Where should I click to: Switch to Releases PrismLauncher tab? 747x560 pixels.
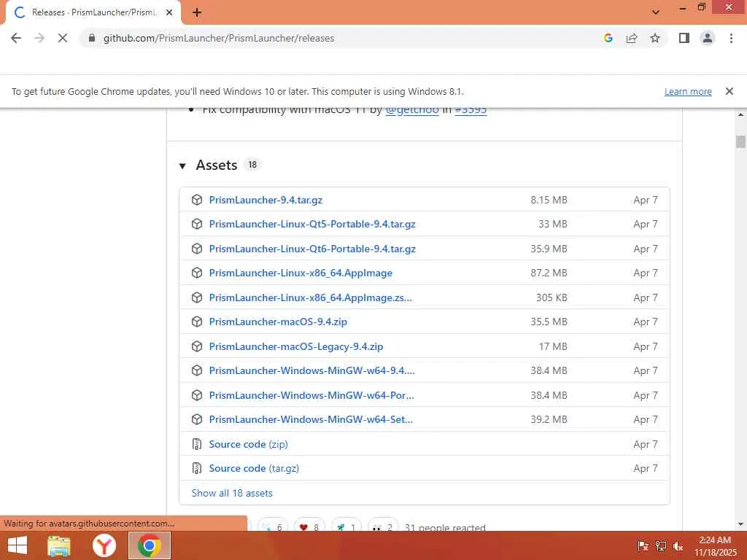click(x=93, y=12)
